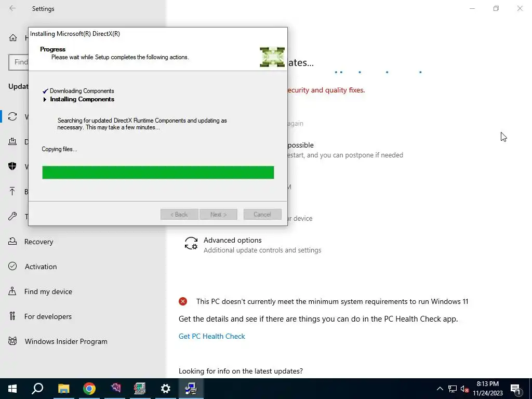Click the muted volume tray icon

tap(465, 389)
